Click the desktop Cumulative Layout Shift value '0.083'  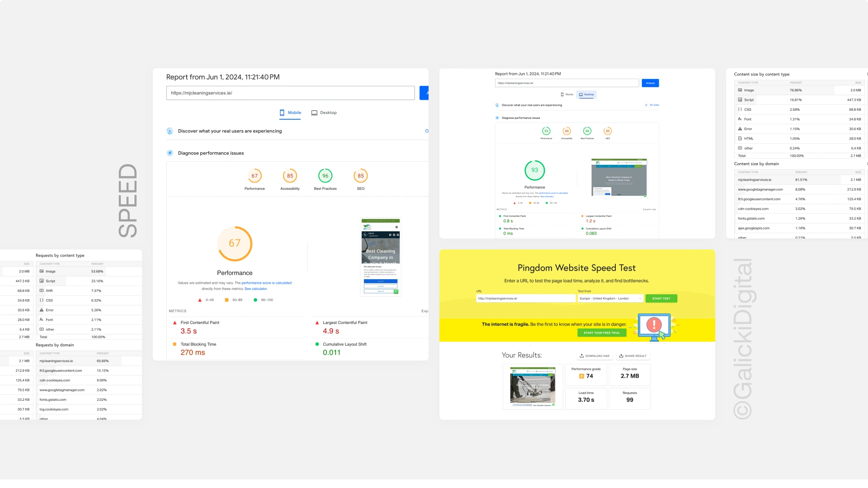pos(591,234)
